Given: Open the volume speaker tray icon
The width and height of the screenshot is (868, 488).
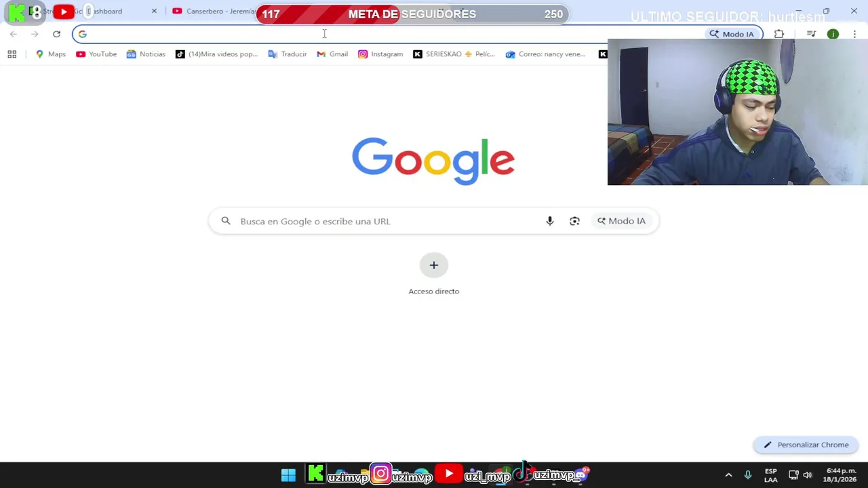Looking at the screenshot, I should [x=807, y=475].
